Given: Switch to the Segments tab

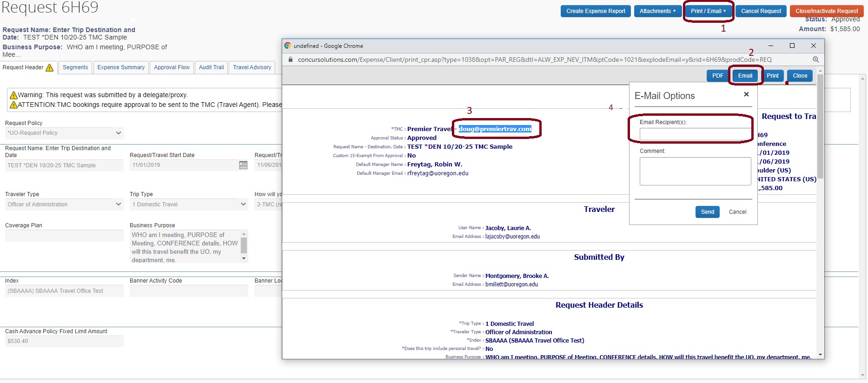Looking at the screenshot, I should coord(75,67).
